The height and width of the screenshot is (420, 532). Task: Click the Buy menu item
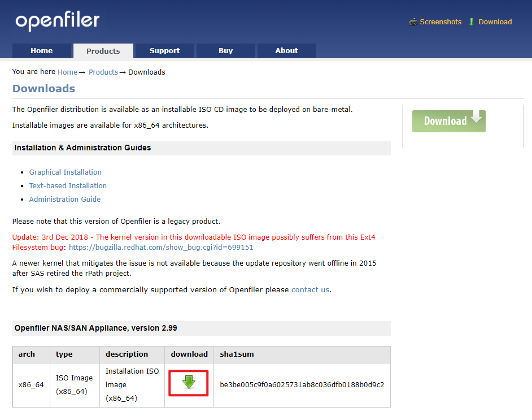tap(225, 50)
